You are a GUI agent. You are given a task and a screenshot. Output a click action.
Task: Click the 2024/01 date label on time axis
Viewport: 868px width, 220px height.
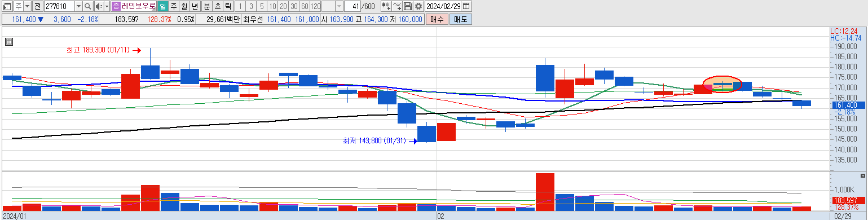[14, 216]
